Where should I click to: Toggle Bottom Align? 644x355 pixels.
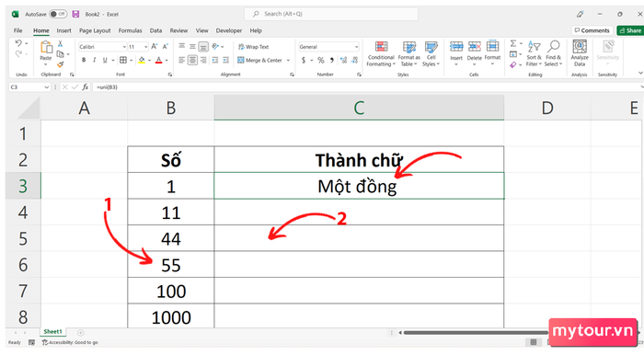203,47
